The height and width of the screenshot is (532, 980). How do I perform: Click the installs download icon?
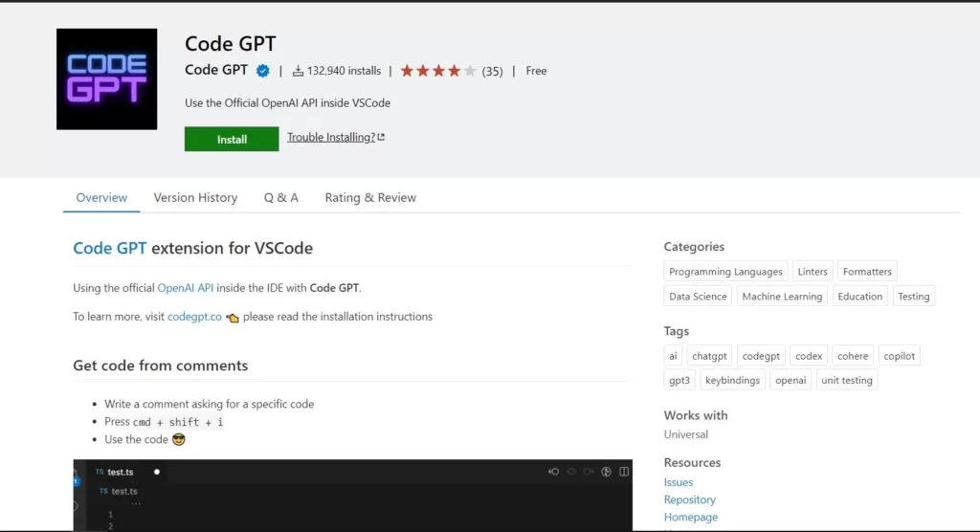(x=299, y=71)
